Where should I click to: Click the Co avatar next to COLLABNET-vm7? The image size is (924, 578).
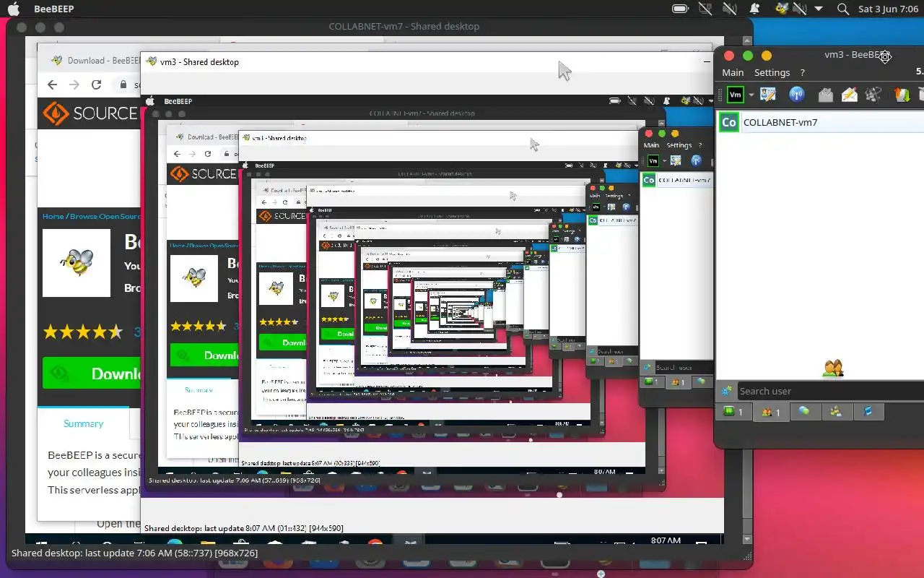pos(729,122)
